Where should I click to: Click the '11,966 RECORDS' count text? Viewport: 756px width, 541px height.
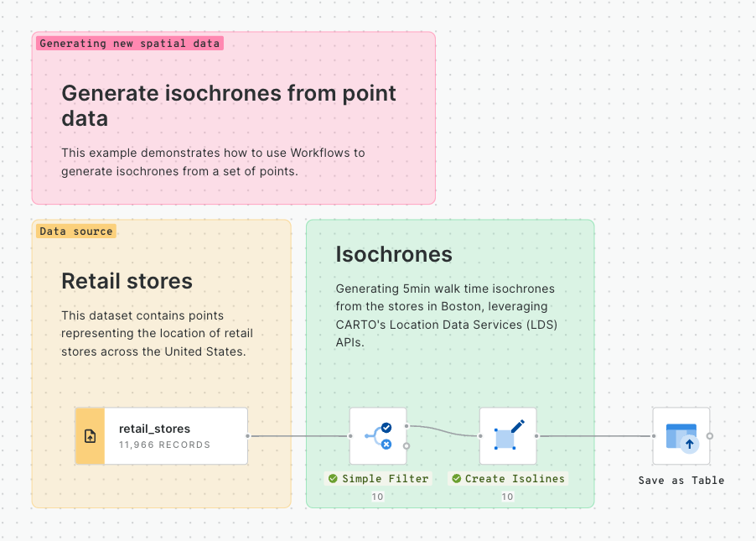click(164, 445)
